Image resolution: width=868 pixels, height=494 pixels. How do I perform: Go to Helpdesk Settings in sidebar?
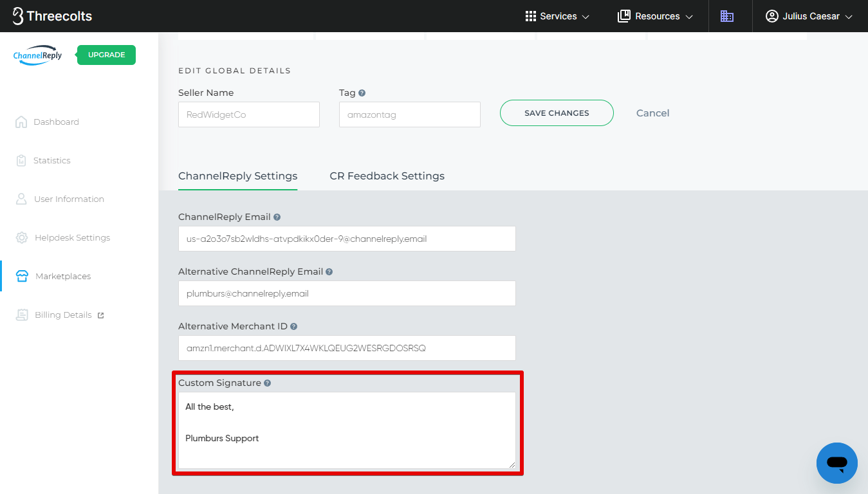click(71, 238)
